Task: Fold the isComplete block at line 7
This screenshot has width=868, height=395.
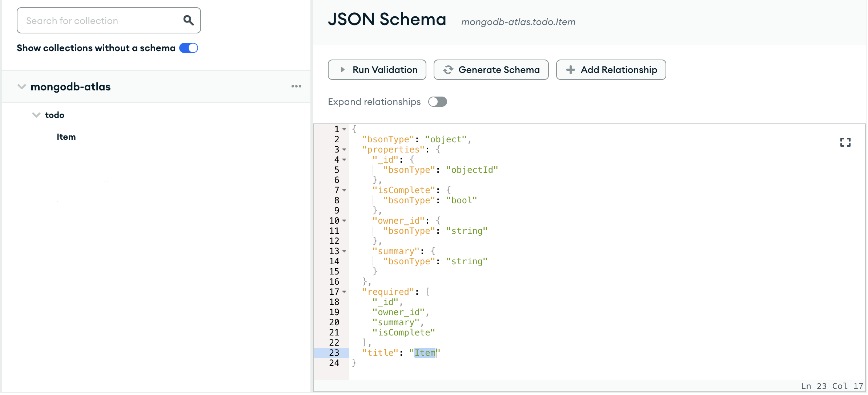Action: tap(344, 190)
